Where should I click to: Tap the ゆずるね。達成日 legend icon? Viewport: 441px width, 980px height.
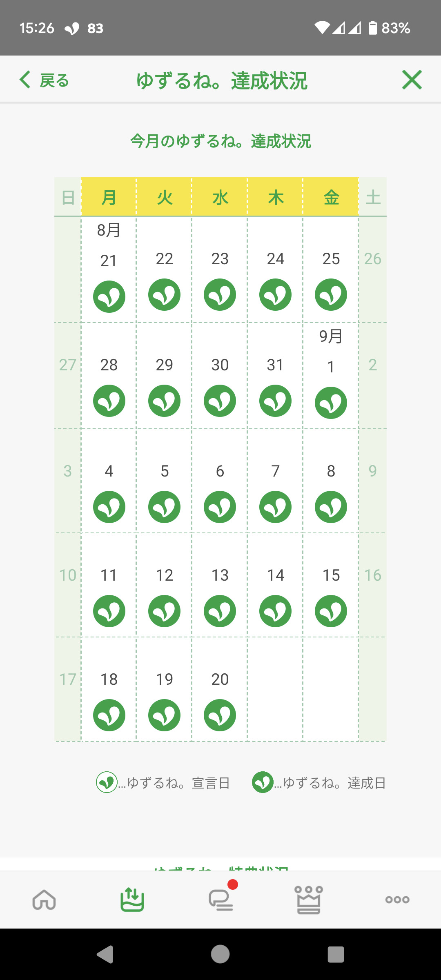pyautogui.click(x=263, y=782)
